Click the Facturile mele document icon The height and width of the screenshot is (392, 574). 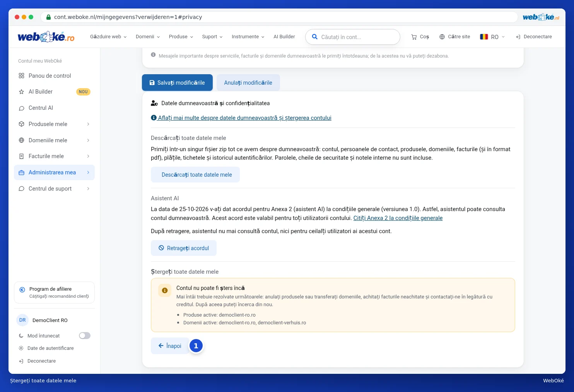click(x=22, y=156)
